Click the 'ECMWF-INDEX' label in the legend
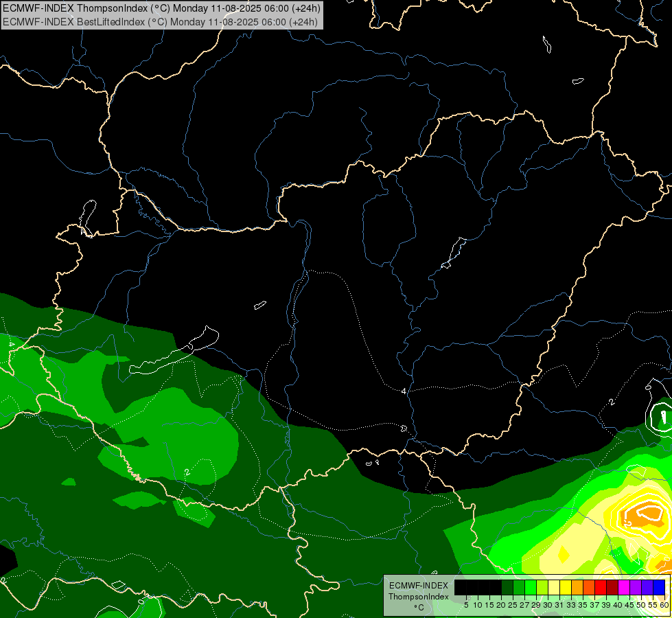672x618 pixels. pyautogui.click(x=419, y=586)
